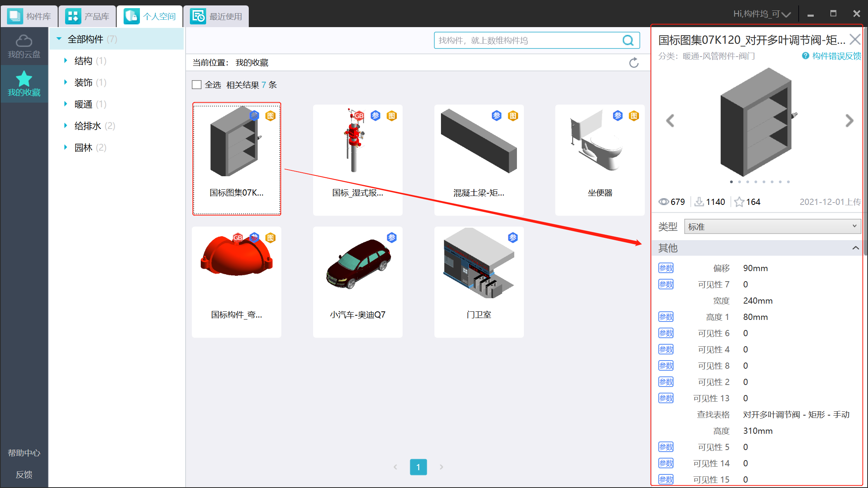Click 参 badge on 坐便器 card
The image size is (868, 488).
618,115
